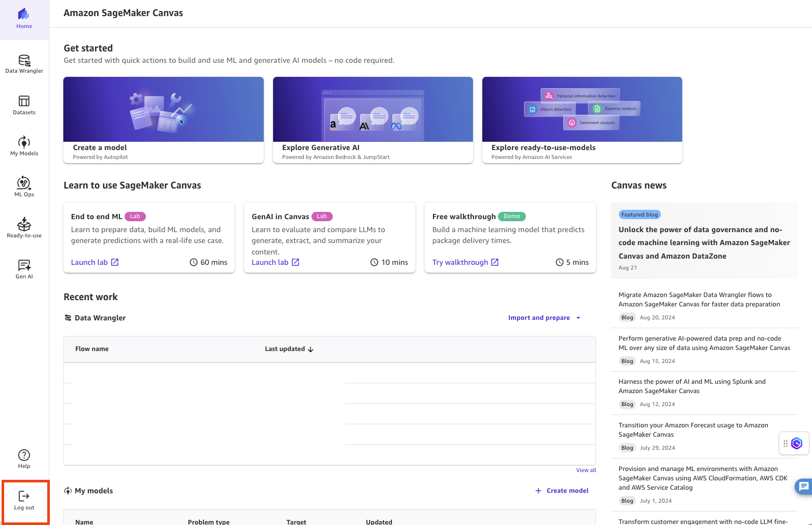Click the Blog tag dated July 29, 2024
The height and width of the screenshot is (525, 812).
click(x=627, y=448)
